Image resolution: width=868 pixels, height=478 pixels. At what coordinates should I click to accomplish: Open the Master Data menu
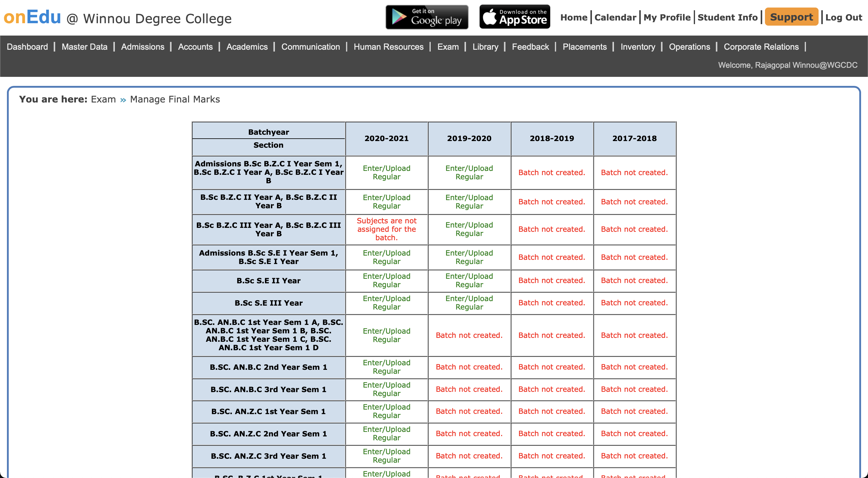point(84,47)
